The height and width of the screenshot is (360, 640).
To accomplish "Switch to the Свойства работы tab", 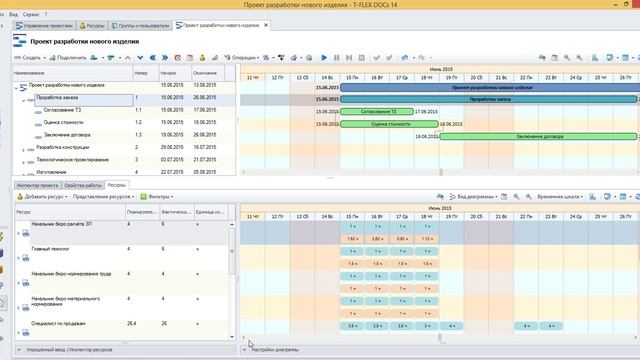I will tap(83, 185).
